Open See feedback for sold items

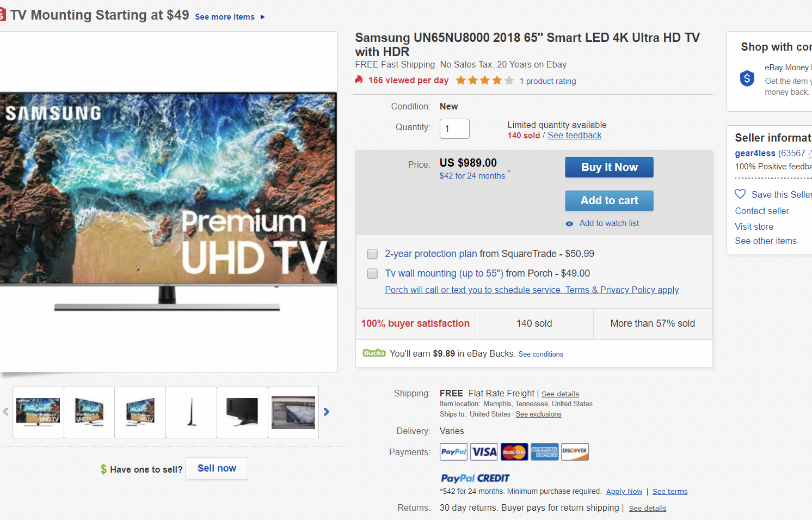click(574, 135)
